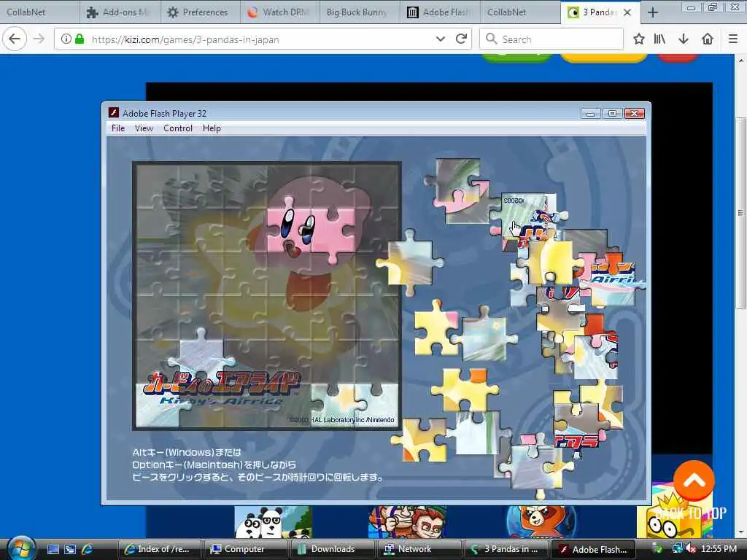Switch to the Big Buck Bunny tab

pyautogui.click(x=359, y=12)
